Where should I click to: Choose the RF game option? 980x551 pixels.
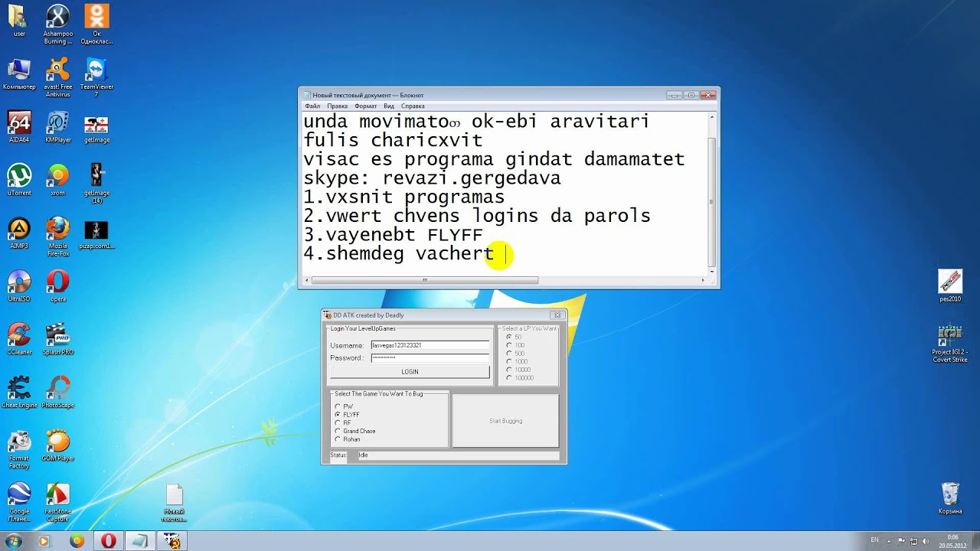coord(338,422)
